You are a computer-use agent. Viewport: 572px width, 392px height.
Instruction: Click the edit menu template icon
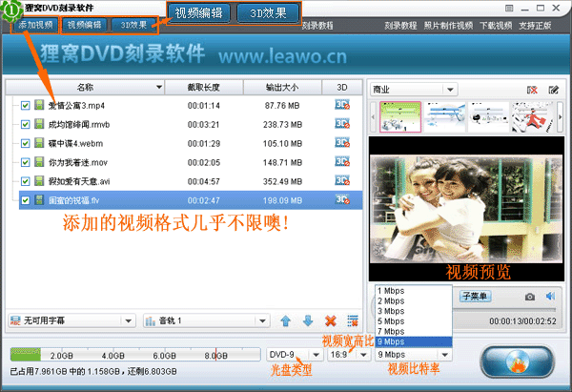point(553,90)
